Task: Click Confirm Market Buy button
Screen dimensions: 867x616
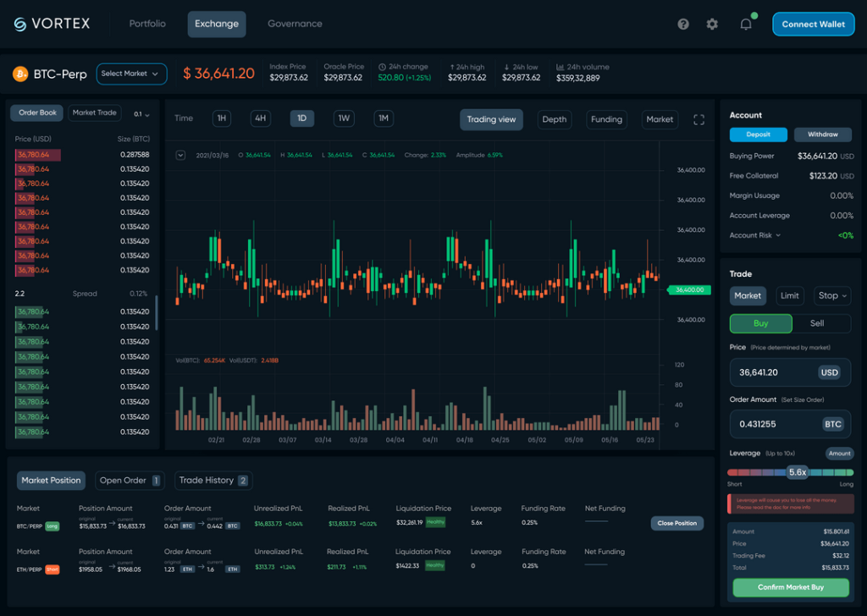Action: click(791, 587)
